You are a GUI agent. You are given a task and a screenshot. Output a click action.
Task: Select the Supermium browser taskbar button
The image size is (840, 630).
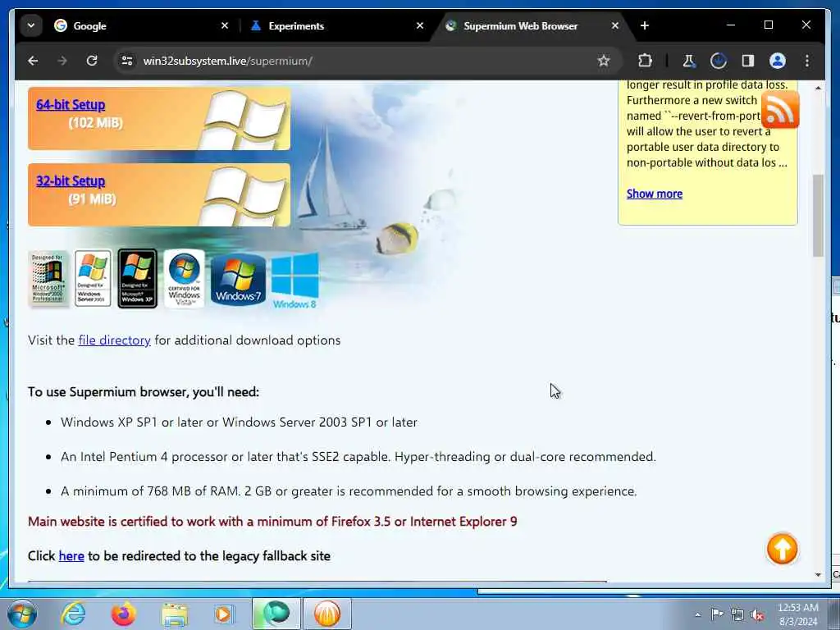[x=276, y=614]
